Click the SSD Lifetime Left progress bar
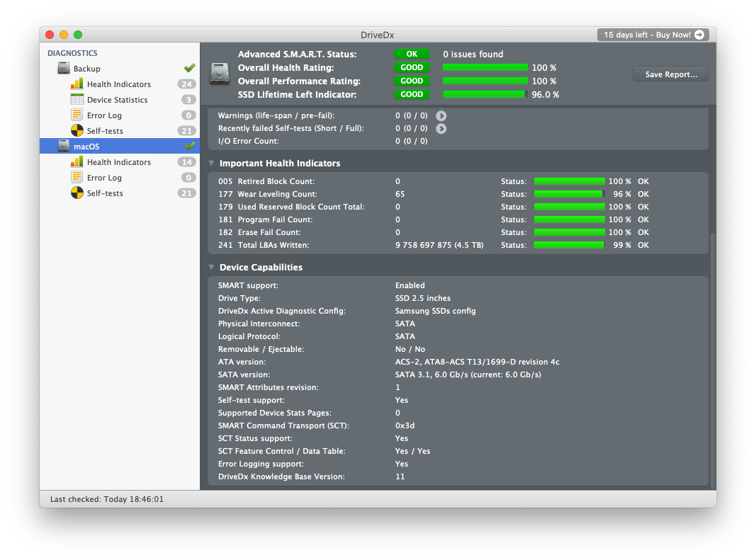 [x=485, y=94]
